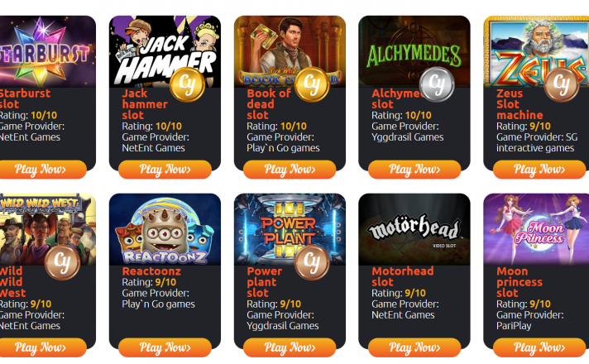
Task: Open the Motorhead slot thumbnail image
Action: coord(414,229)
